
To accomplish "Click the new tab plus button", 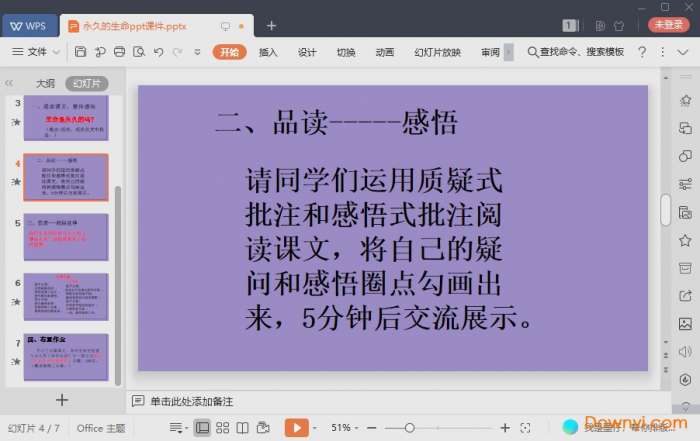I will 271,26.
